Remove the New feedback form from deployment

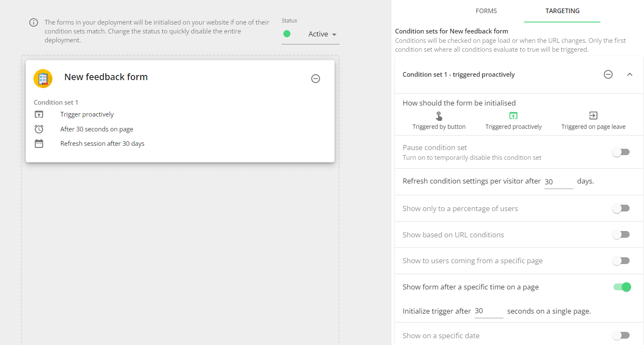tap(315, 78)
